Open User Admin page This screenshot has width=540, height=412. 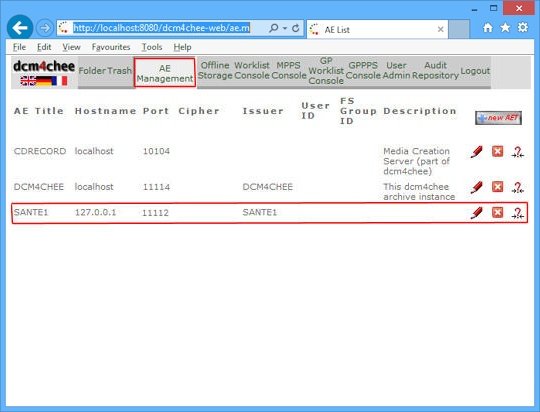[x=396, y=70]
